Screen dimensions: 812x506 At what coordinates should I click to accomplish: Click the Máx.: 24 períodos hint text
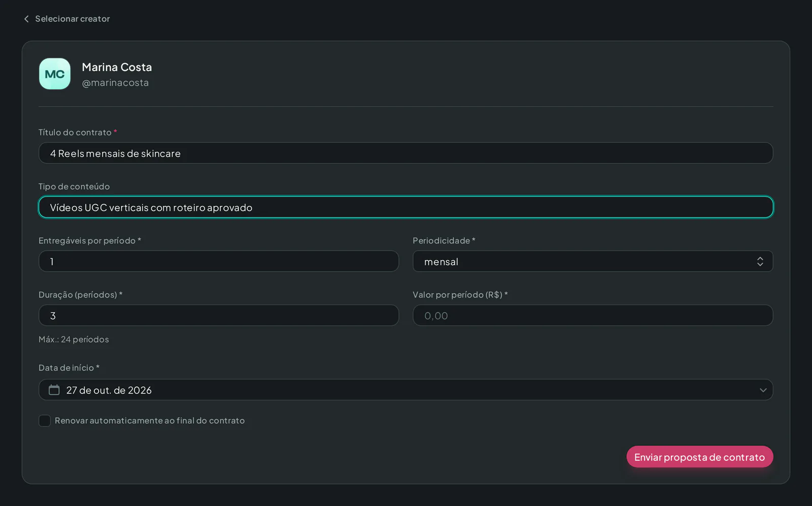(x=74, y=340)
